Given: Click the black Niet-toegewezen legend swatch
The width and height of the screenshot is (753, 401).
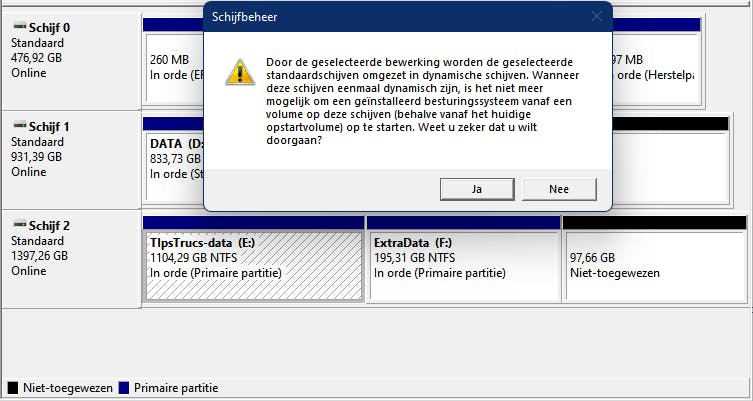Looking at the screenshot, I should coord(12,387).
